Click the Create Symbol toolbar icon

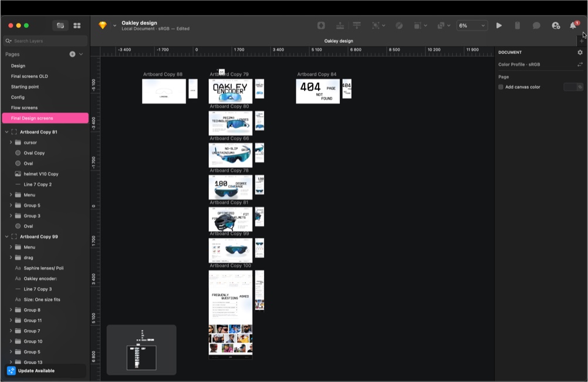click(321, 26)
